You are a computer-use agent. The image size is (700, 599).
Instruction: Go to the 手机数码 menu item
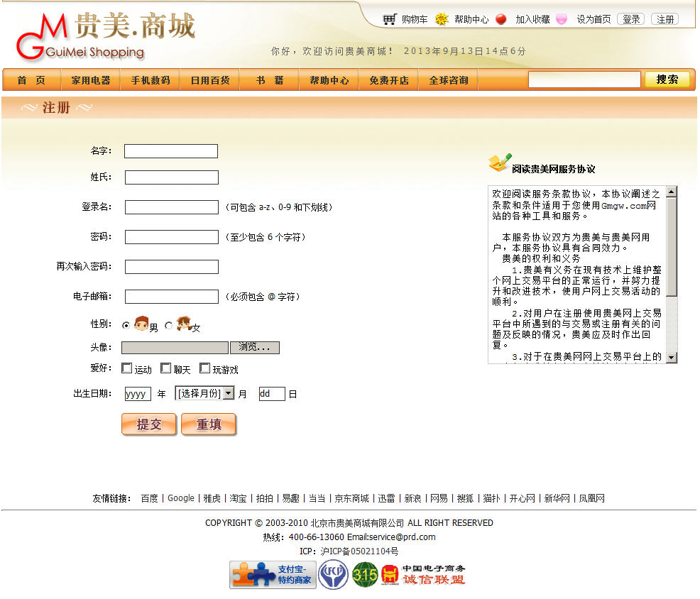pos(151,80)
